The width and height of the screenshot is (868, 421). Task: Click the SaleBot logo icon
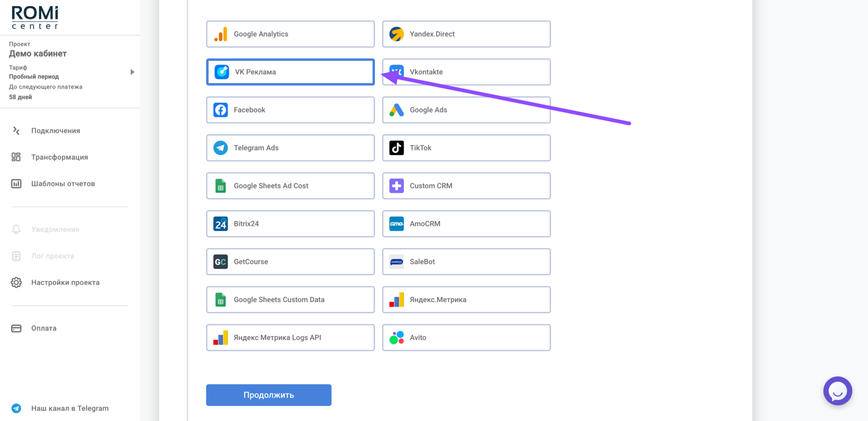[x=396, y=262]
